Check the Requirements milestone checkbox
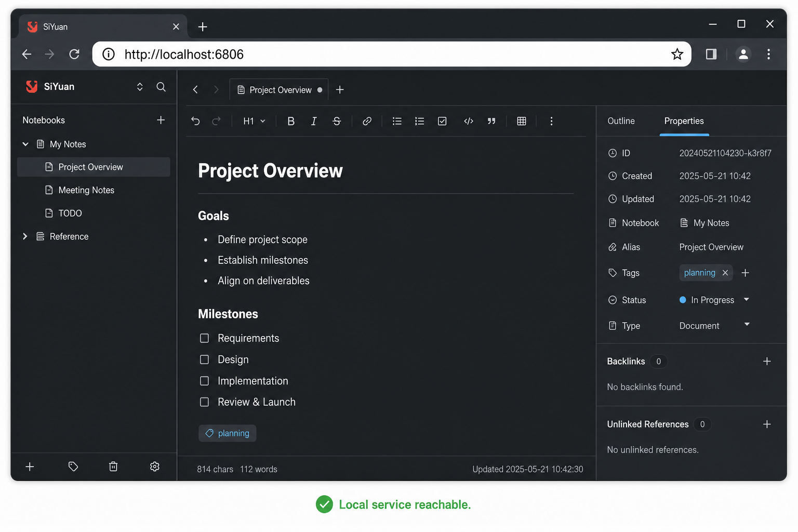 (x=205, y=338)
